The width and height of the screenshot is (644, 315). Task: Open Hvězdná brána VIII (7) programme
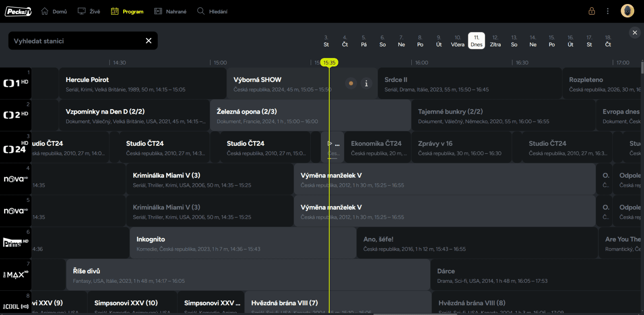pos(338,303)
